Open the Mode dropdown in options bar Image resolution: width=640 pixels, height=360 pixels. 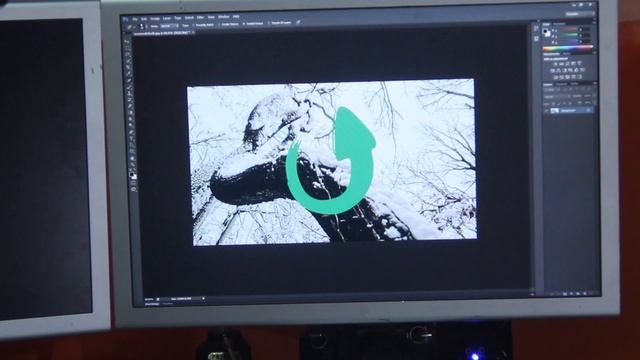coord(169,26)
